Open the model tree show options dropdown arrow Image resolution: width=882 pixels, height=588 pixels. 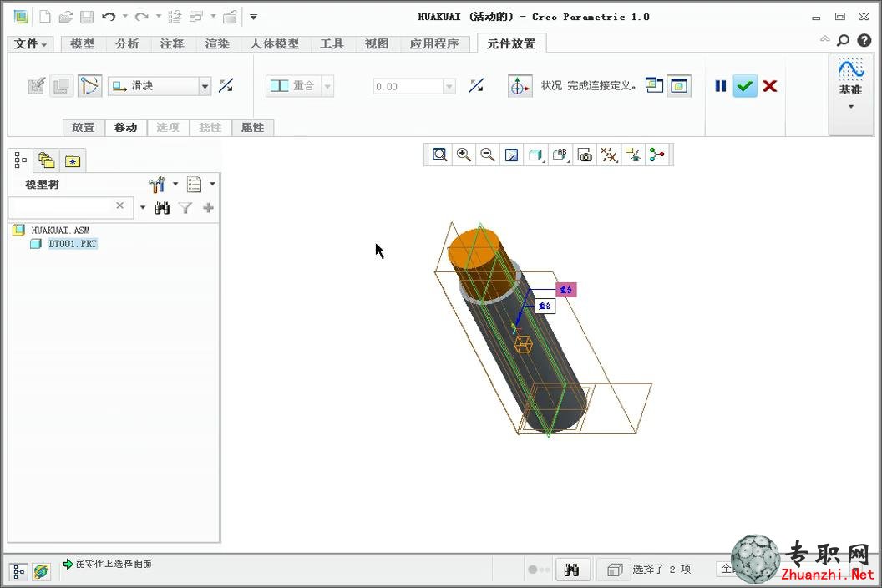coord(212,184)
